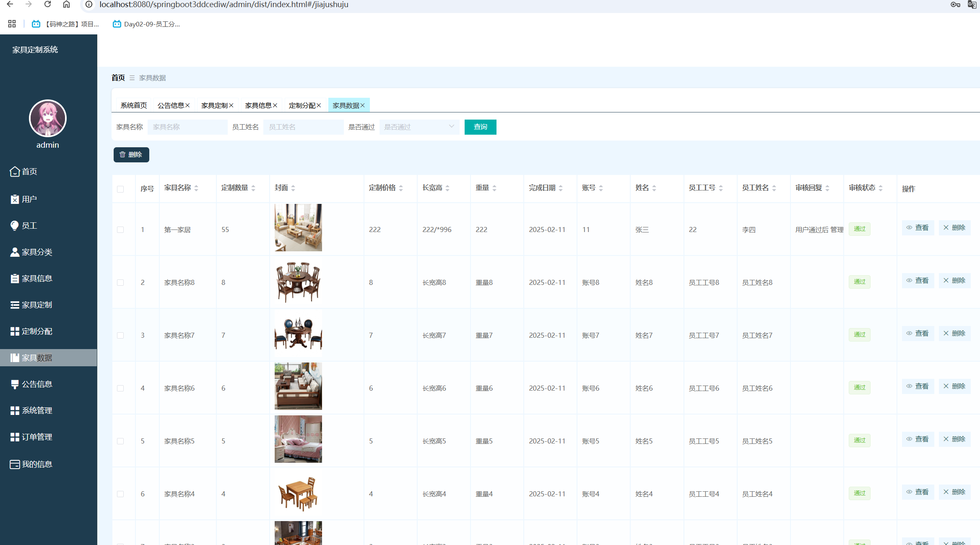Click the 家具名称 search input field
Image resolution: width=980 pixels, height=545 pixels.
[x=187, y=127]
